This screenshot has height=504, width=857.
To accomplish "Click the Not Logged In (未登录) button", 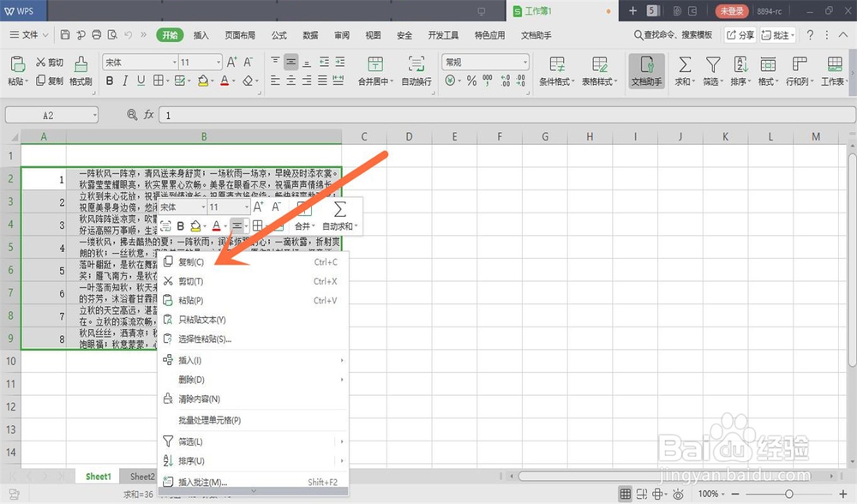I will (x=731, y=11).
